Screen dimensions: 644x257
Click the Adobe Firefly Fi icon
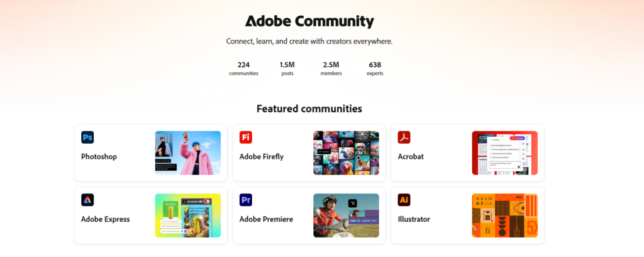click(x=246, y=137)
